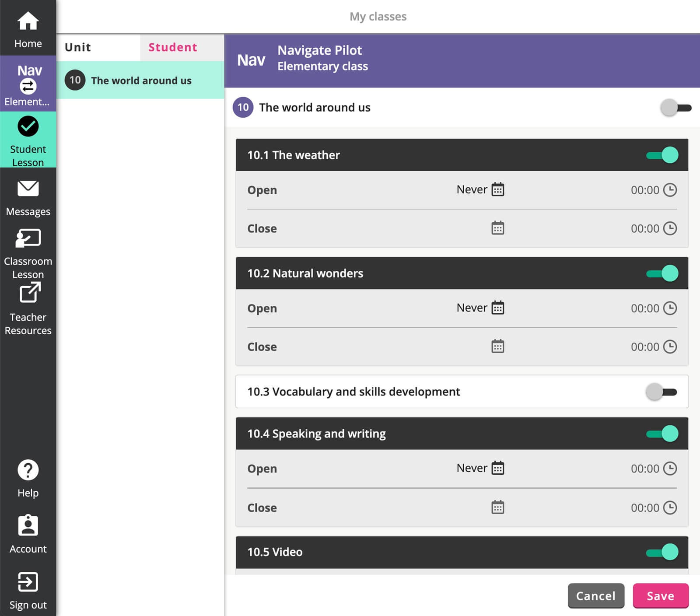Click the Sign out icon
700x616 pixels.
(28, 582)
